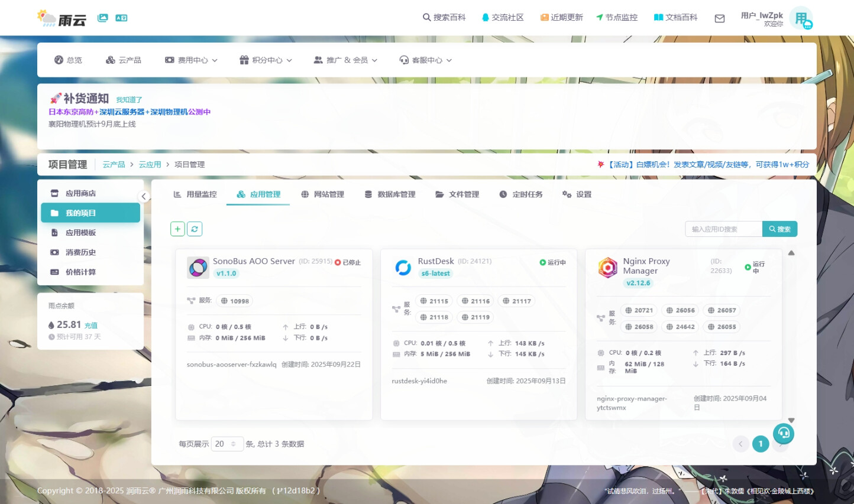Open the SonoBus AOO Server app icon
This screenshot has height=504, width=854.
pyautogui.click(x=198, y=268)
